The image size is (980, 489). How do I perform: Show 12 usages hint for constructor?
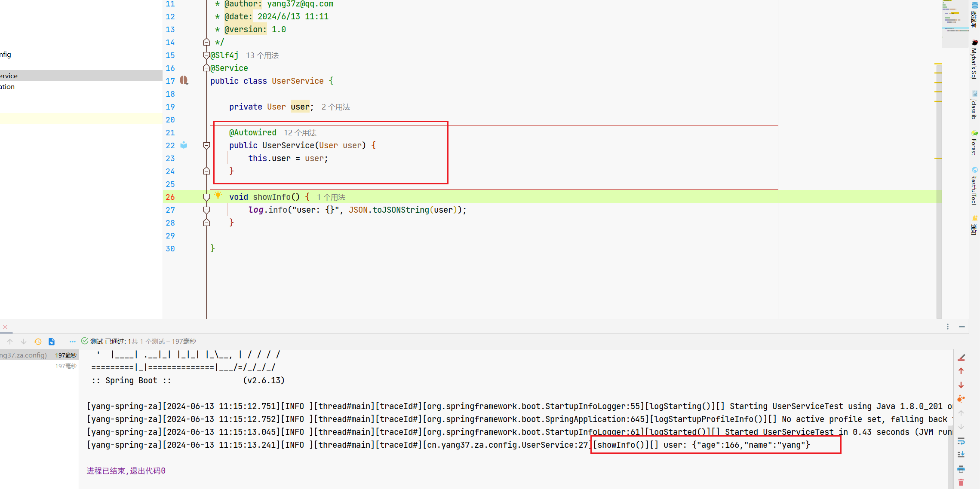pyautogui.click(x=300, y=133)
